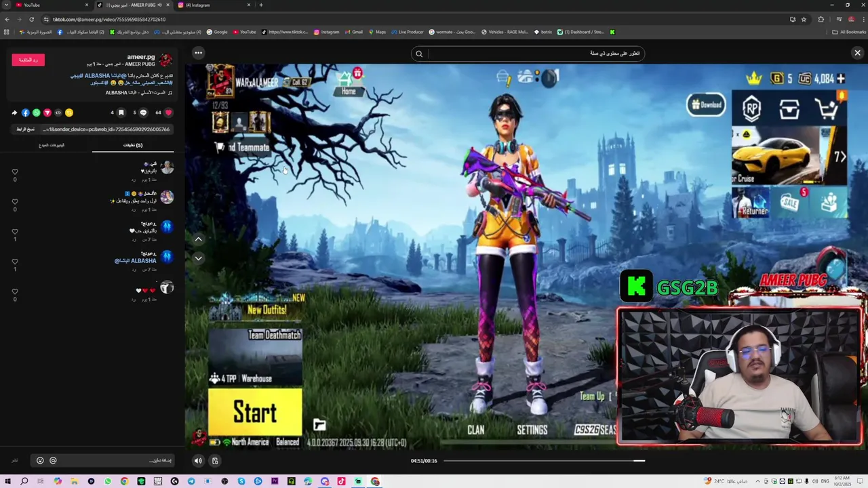Open Telegram from the taskbar
The image size is (868, 488).
pyautogui.click(x=191, y=481)
